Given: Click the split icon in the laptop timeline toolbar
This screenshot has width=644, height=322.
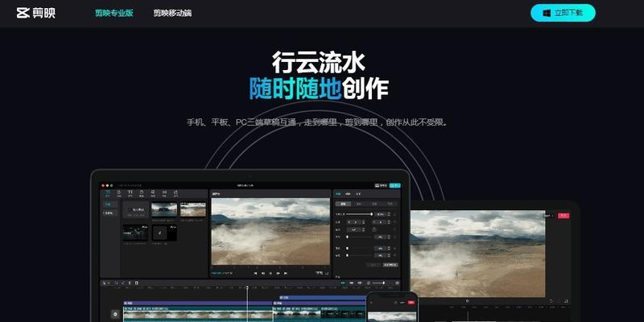Looking at the screenshot, I should 130,283.
